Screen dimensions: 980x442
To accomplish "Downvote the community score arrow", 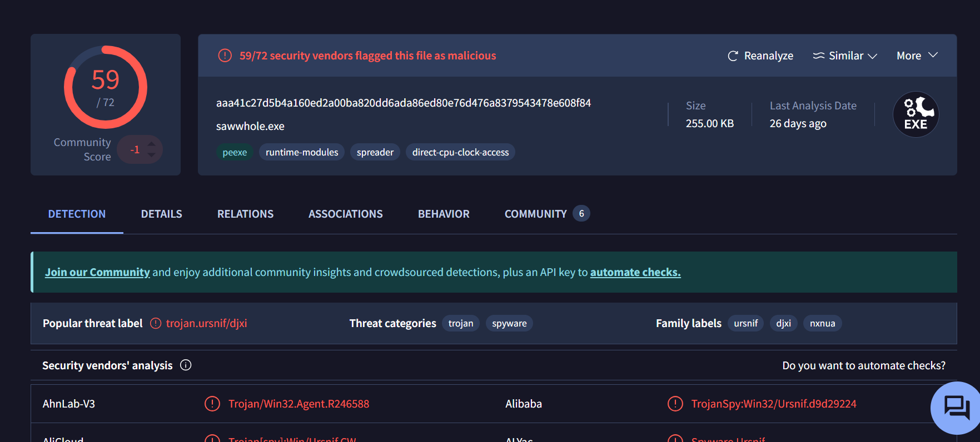I will pos(151,155).
